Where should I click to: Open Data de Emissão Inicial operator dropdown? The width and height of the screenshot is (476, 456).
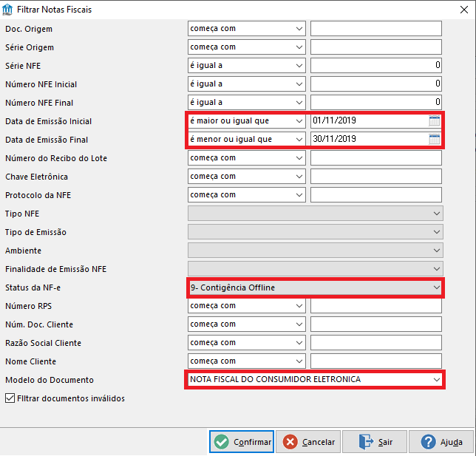coord(247,121)
